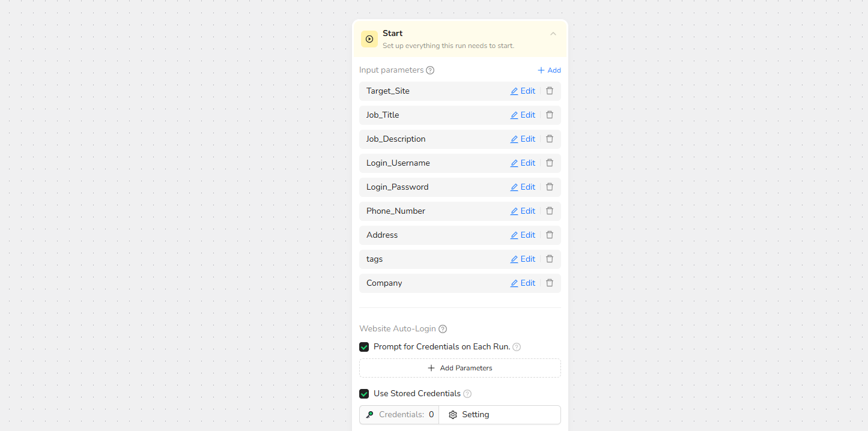Screen dimensions: 868x431
Task: Collapse the Start node panel
Action: click(553, 34)
